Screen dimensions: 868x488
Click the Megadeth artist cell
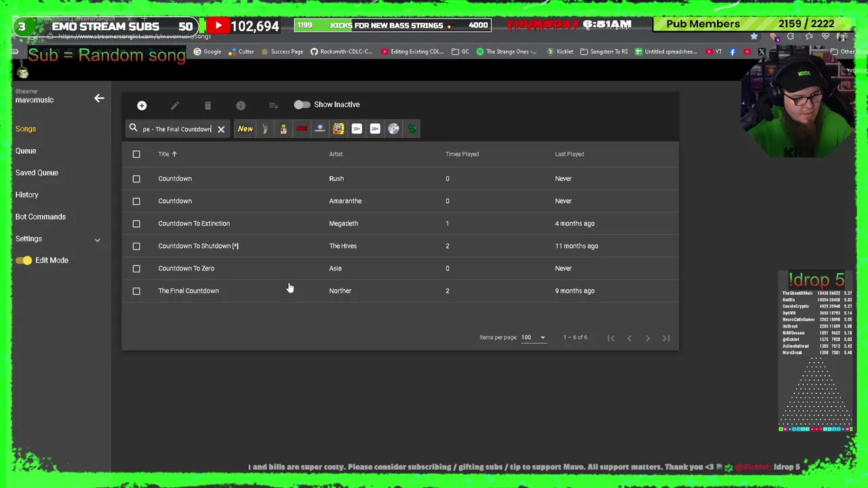(343, 224)
